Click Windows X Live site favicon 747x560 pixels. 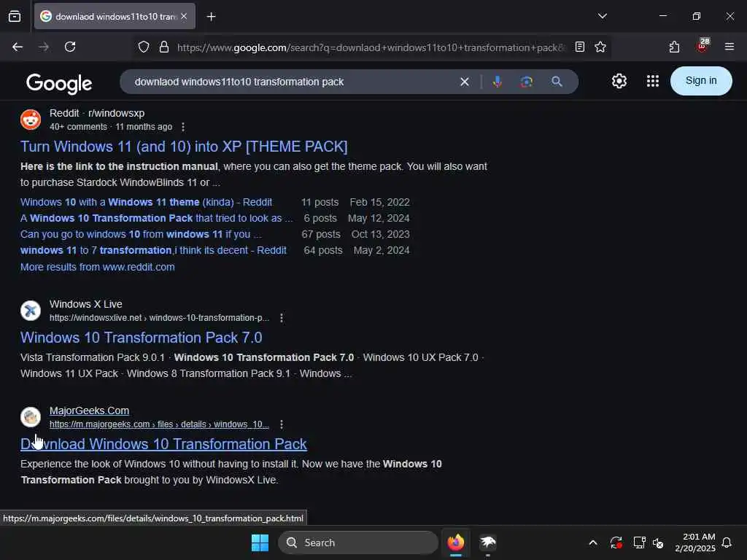pyautogui.click(x=31, y=311)
